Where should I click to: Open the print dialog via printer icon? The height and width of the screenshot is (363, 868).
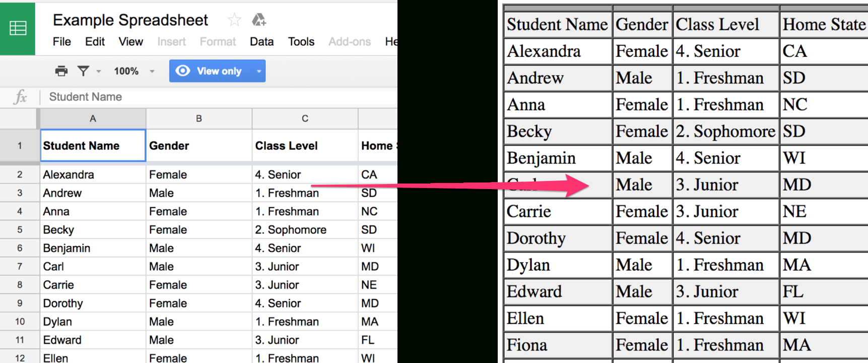tap(61, 71)
